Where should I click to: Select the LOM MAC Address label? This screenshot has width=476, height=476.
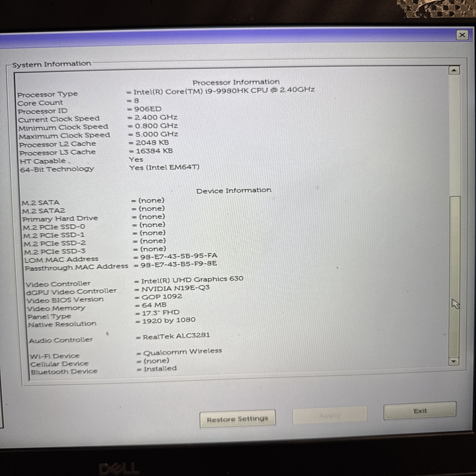(61, 260)
